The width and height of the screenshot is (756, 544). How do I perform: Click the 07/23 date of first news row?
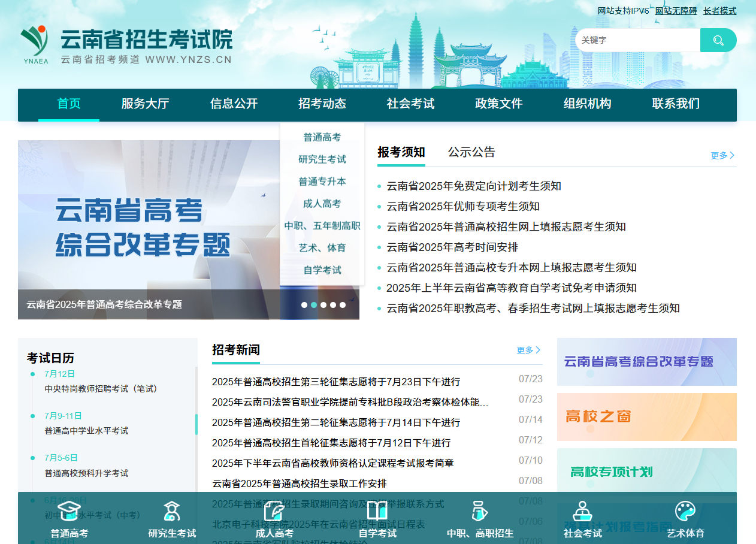531,379
